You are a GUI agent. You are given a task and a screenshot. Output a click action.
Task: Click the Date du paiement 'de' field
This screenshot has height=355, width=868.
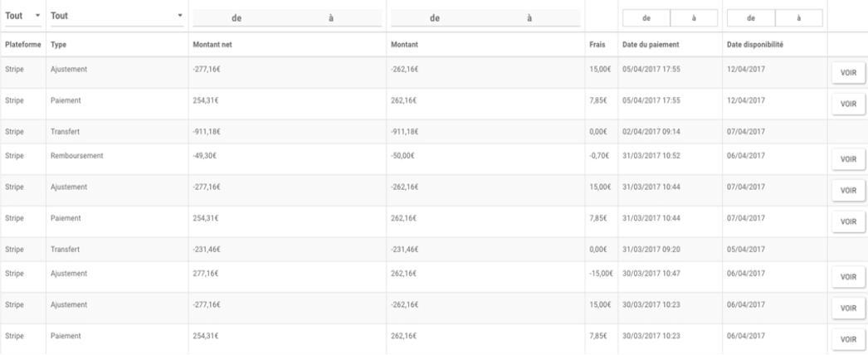[x=646, y=18]
